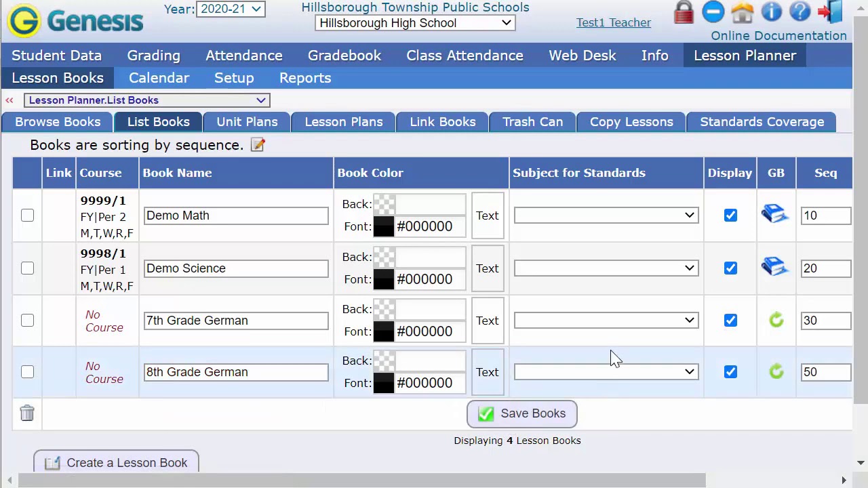This screenshot has height=488, width=868.
Task: Open the Info menu
Action: click(x=655, y=56)
